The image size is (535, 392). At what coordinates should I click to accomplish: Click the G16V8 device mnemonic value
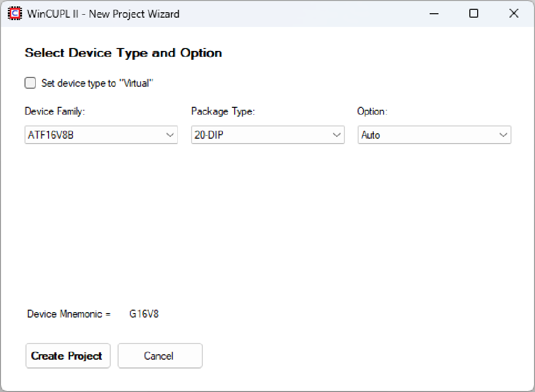(144, 314)
